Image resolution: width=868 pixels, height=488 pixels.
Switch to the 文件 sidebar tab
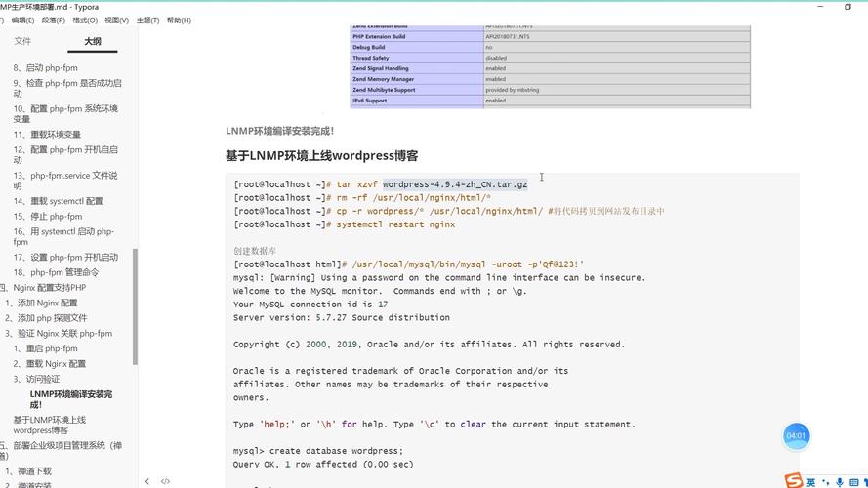[22, 41]
